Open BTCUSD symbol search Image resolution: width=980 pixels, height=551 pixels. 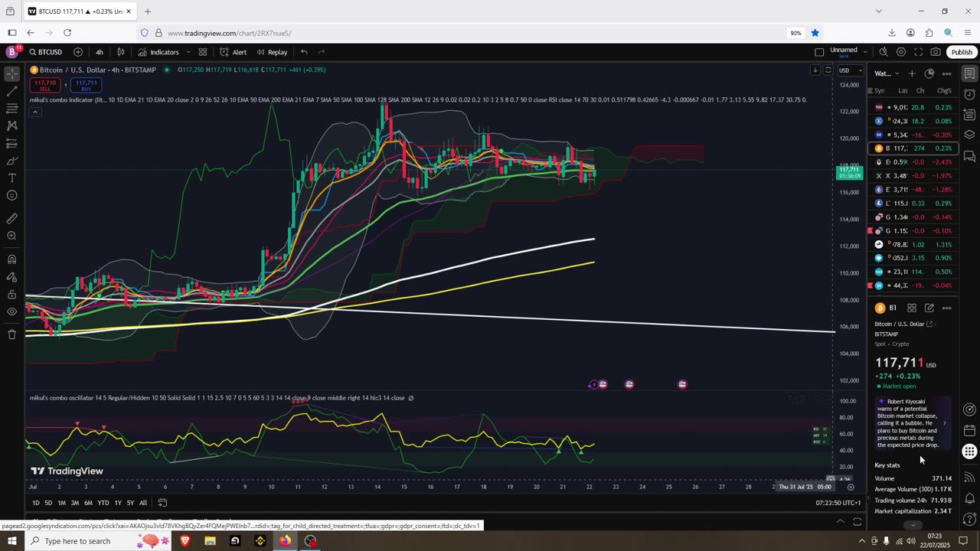pos(46,52)
